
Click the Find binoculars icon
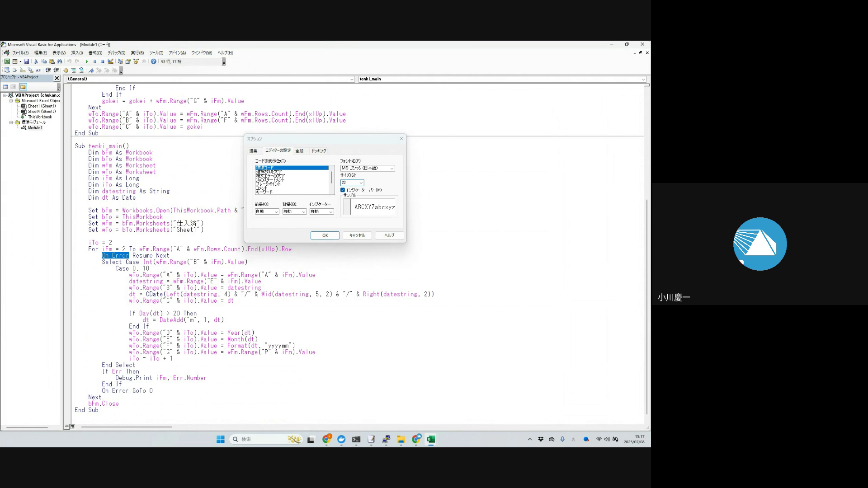coord(59,61)
